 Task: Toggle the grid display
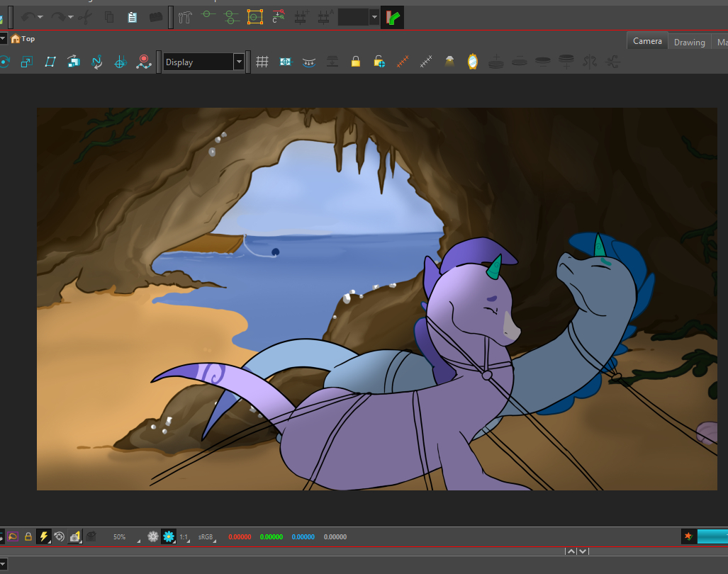(x=262, y=62)
